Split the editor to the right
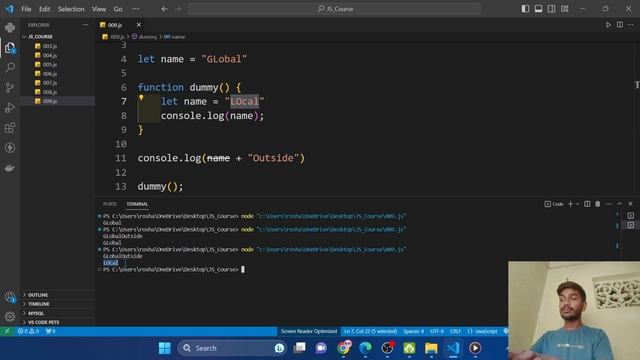640x360 pixels. tap(620, 25)
